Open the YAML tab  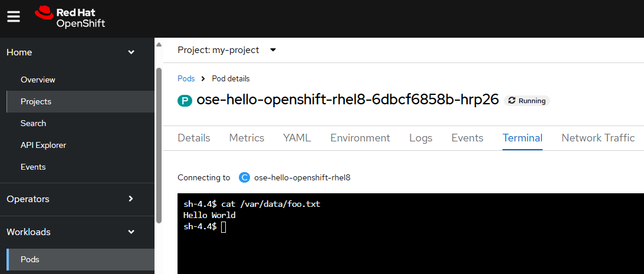point(297,138)
